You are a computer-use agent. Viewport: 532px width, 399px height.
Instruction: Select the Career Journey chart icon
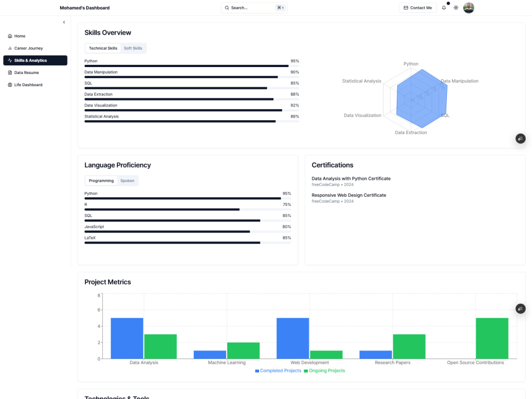(x=9, y=48)
